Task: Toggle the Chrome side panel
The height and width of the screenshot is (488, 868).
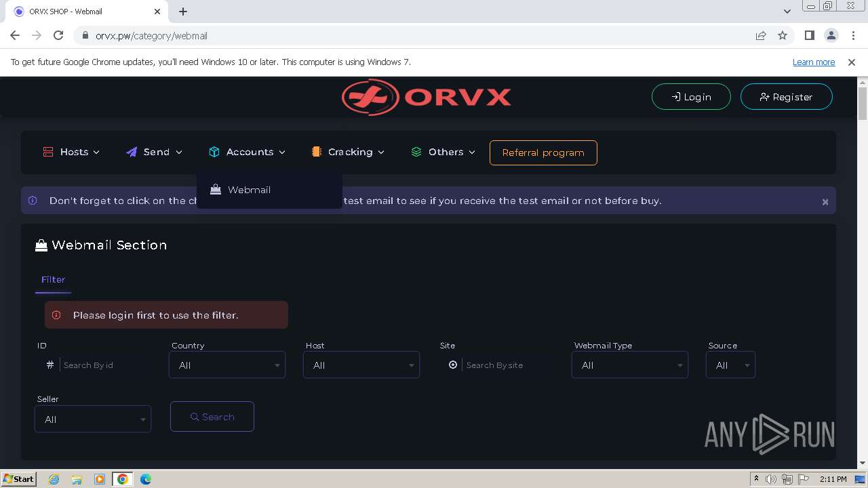Action: click(809, 35)
